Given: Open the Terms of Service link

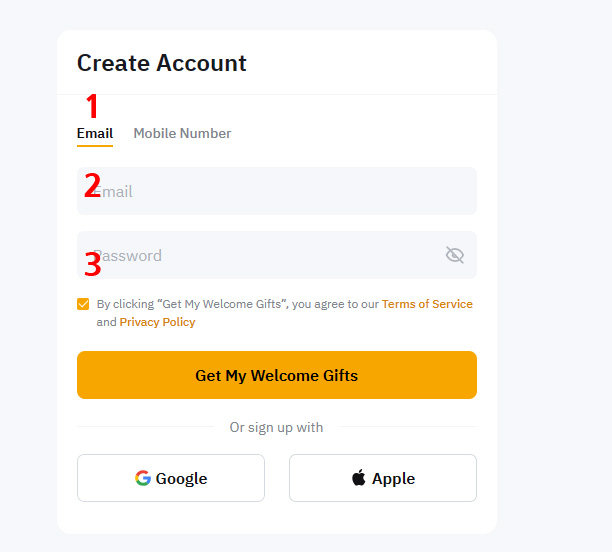Looking at the screenshot, I should point(427,304).
